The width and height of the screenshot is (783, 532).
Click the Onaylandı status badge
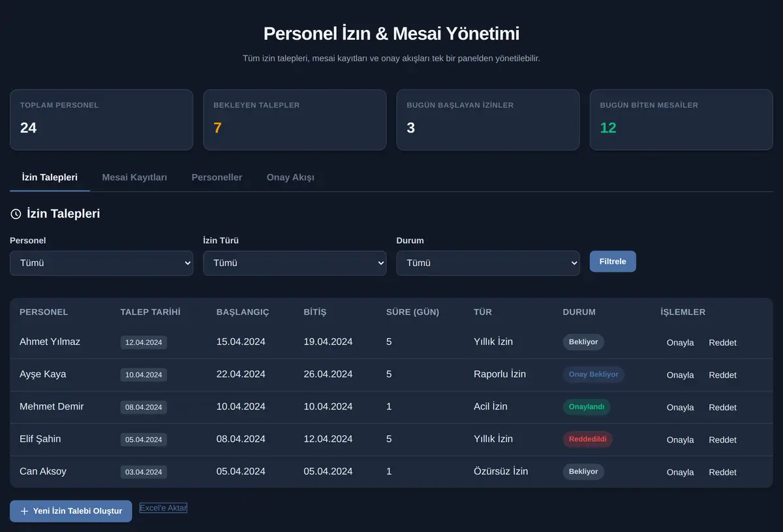(x=587, y=407)
